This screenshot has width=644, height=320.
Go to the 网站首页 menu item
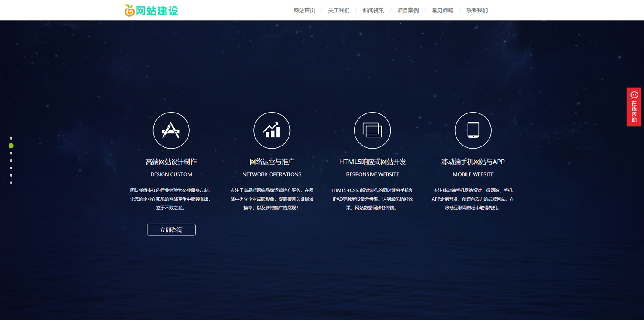click(x=304, y=10)
